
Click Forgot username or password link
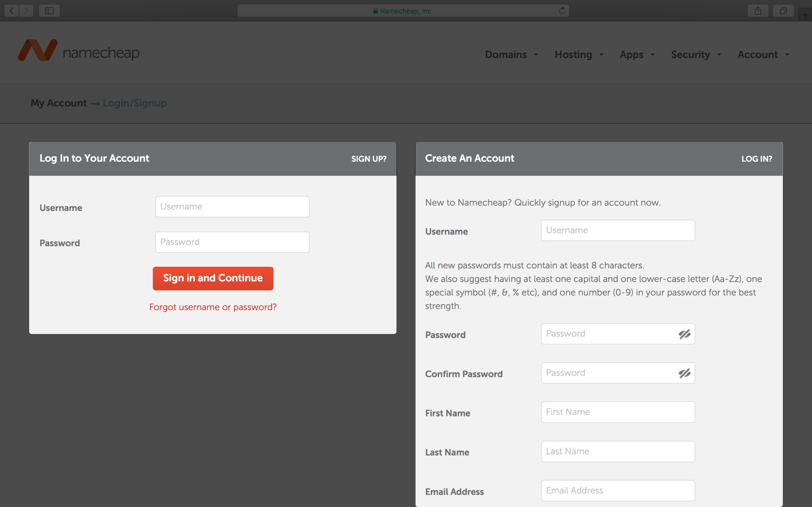(x=213, y=307)
